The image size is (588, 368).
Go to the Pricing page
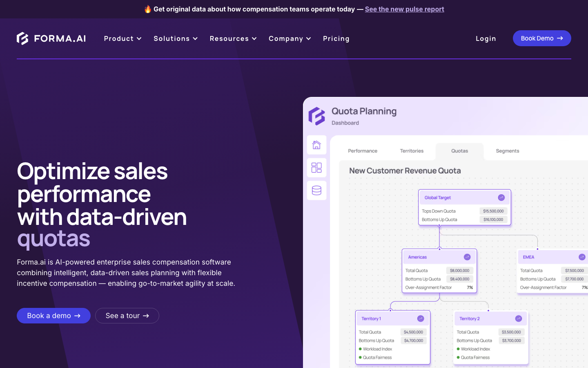point(336,38)
